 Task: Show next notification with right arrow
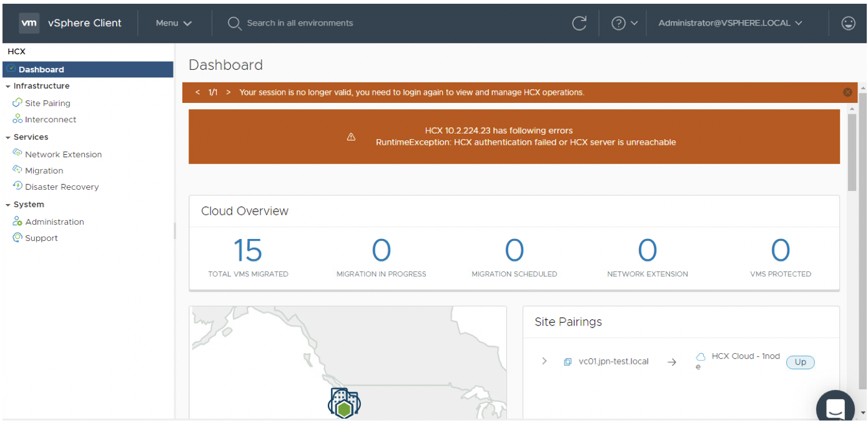point(229,92)
